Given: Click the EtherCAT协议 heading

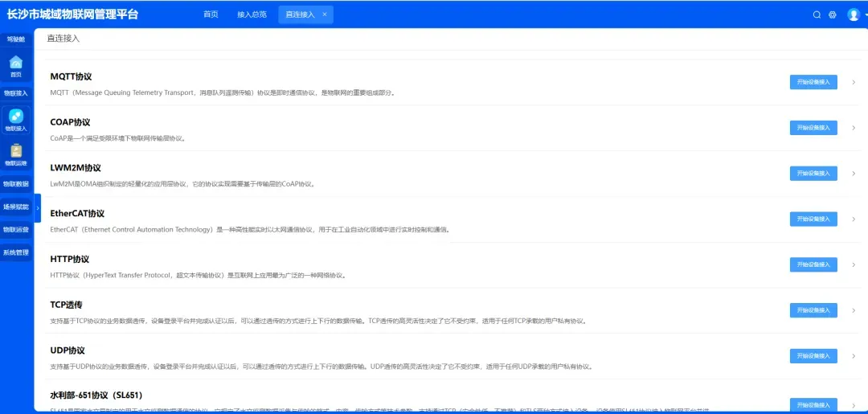Looking at the screenshot, I should click(77, 213).
